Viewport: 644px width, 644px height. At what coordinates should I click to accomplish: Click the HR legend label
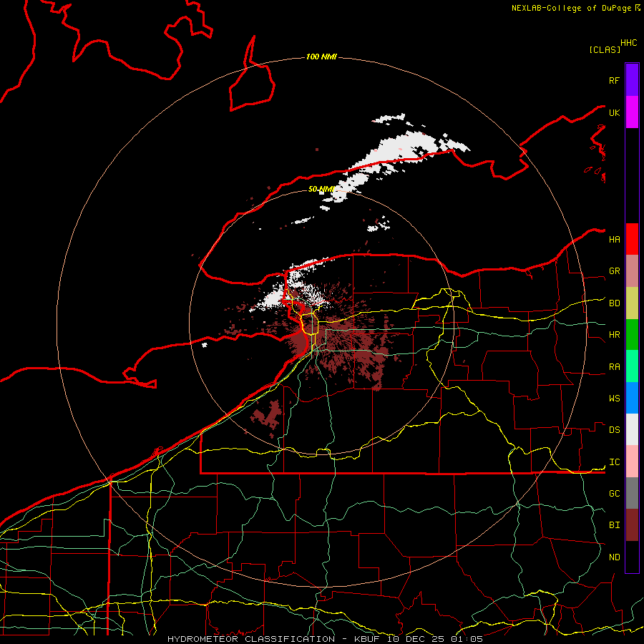[614, 335]
